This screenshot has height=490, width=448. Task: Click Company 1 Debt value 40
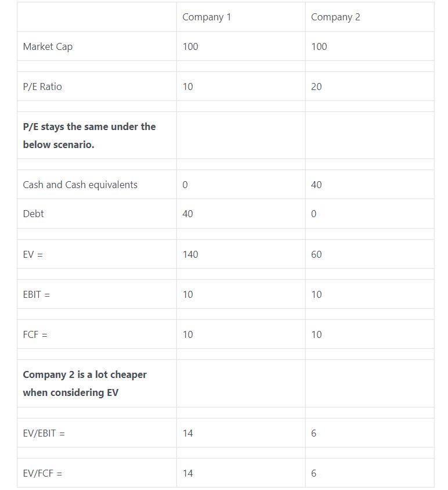click(x=187, y=214)
